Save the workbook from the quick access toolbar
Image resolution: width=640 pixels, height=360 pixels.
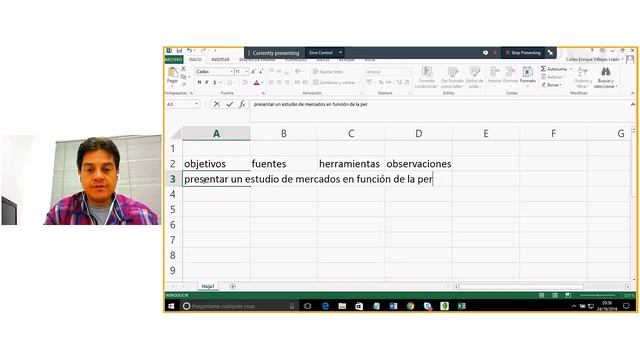(x=179, y=51)
